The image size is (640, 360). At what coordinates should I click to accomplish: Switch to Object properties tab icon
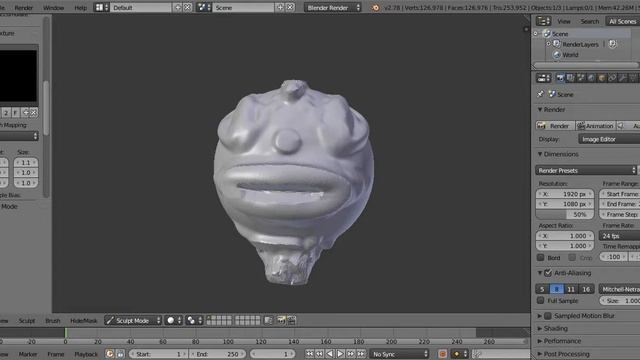602,78
